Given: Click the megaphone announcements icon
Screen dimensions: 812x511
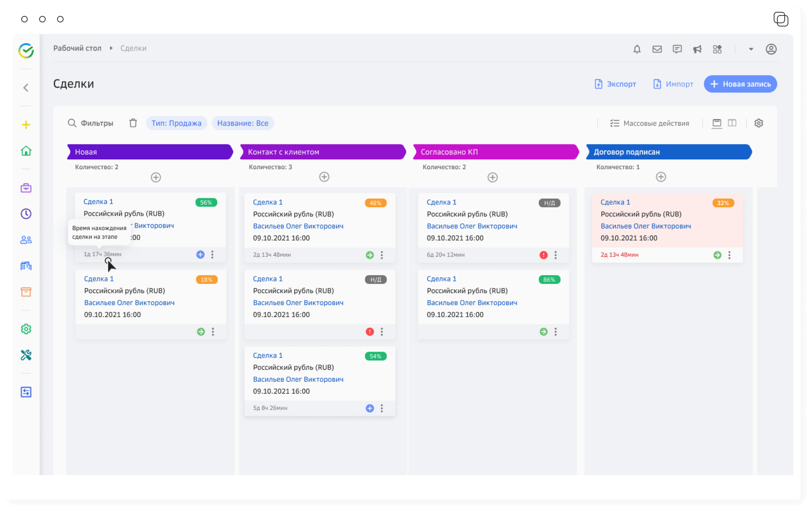Looking at the screenshot, I should pyautogui.click(x=697, y=49).
